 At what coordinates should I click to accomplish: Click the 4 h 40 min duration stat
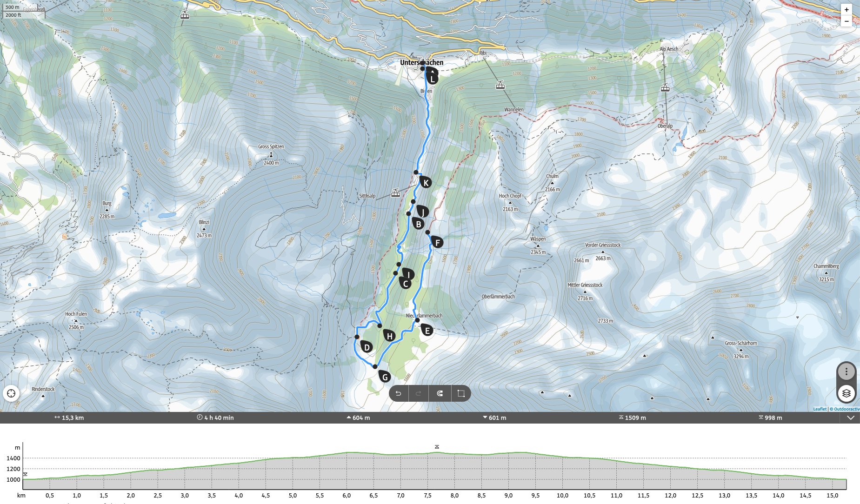[x=215, y=418]
